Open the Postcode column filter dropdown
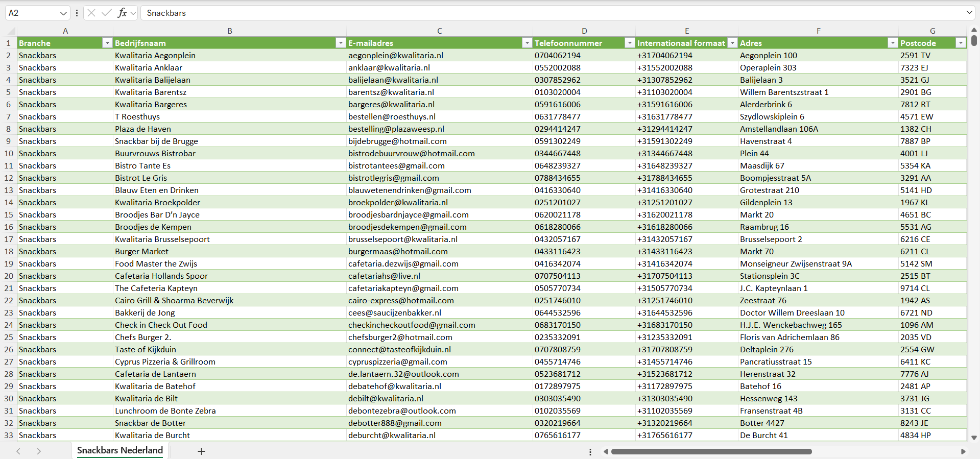 (x=961, y=43)
